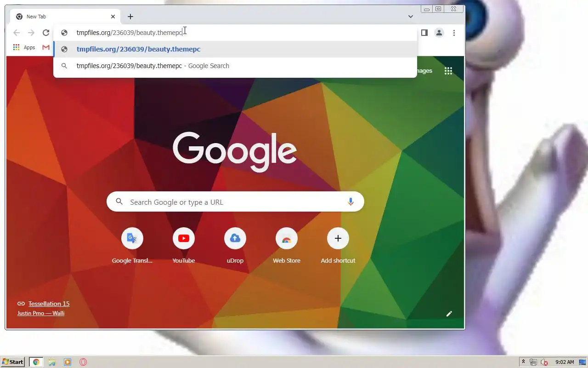Viewport: 588px width, 368px height.
Task: Reload the current page
Action: coord(46,33)
